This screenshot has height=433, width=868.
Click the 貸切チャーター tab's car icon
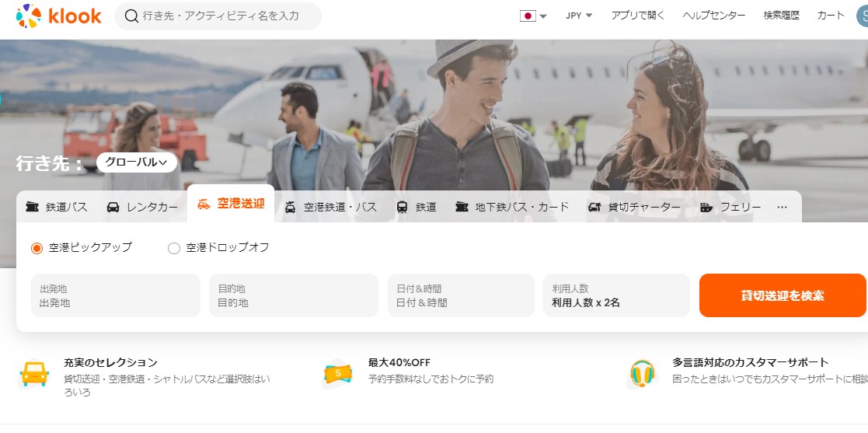click(x=594, y=207)
